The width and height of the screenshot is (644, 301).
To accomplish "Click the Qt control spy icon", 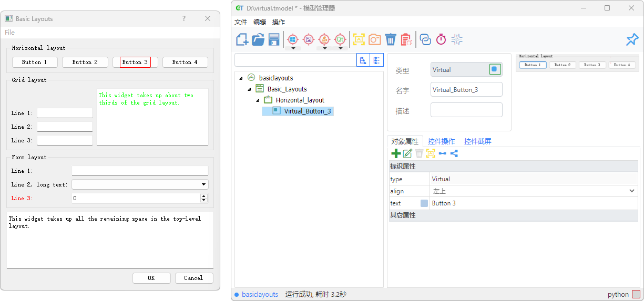I will click(x=340, y=39).
